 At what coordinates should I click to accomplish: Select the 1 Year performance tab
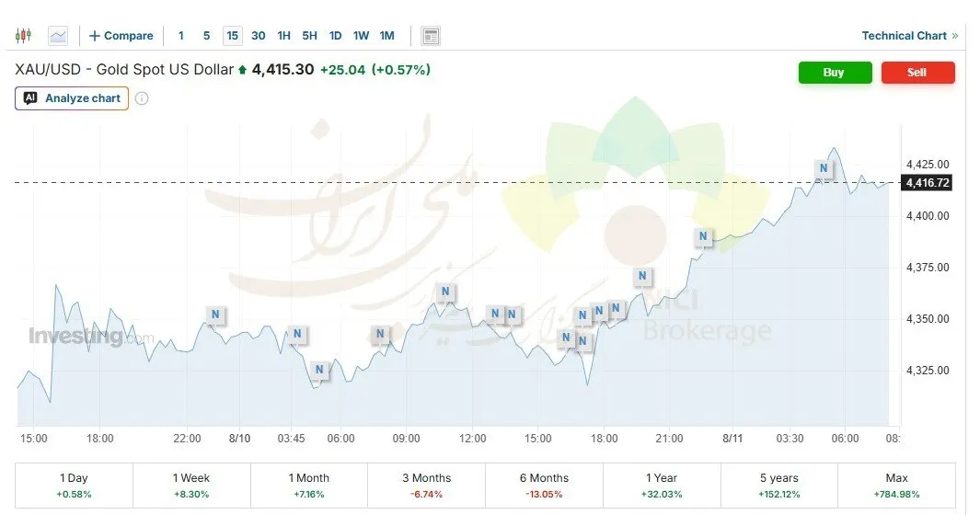coord(662,486)
